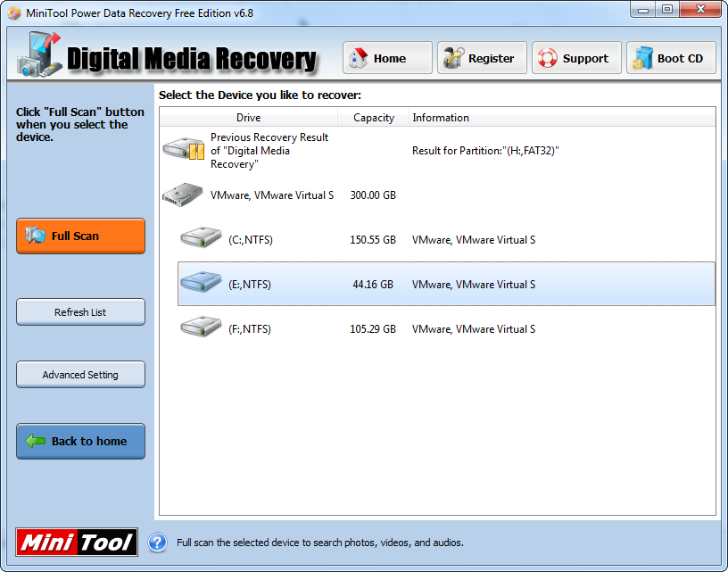Click the "150.55 GB" capacity value
The width and height of the screenshot is (728, 572).
[x=373, y=239]
